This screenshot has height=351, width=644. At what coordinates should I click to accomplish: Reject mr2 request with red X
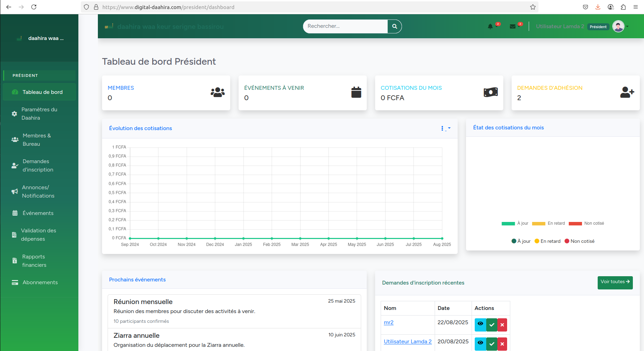coord(502,325)
